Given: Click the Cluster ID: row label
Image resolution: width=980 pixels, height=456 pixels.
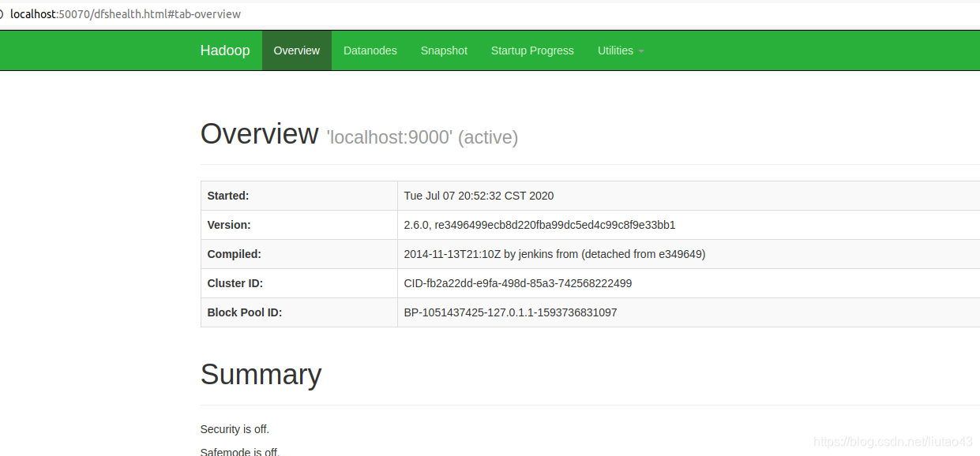Looking at the screenshot, I should [x=235, y=283].
